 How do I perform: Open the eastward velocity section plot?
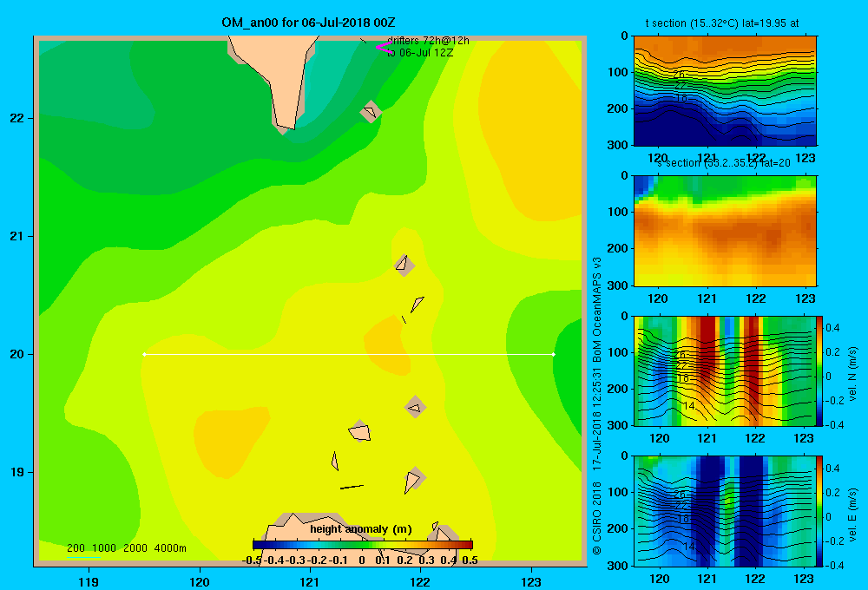pyautogui.click(x=725, y=511)
